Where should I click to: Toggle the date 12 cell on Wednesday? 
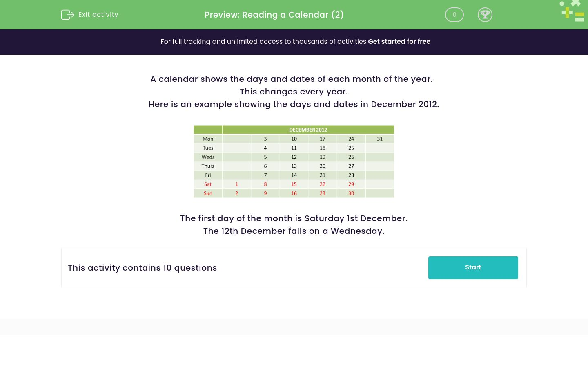click(294, 157)
